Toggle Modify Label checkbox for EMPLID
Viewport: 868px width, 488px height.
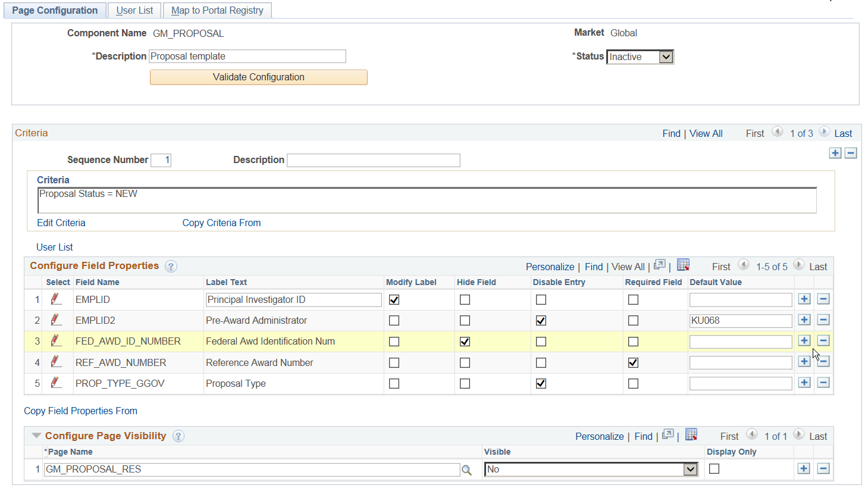(x=394, y=299)
